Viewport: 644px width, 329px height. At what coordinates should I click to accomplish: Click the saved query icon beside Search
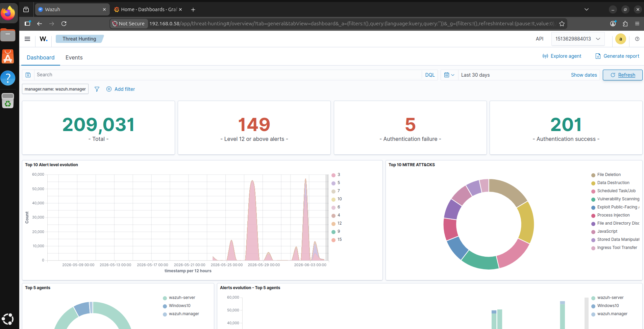tap(28, 75)
